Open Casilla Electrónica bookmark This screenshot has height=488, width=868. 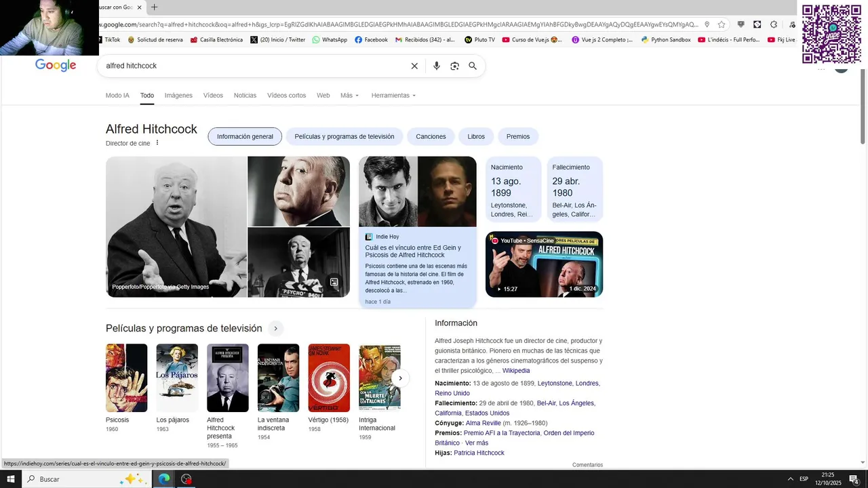coord(216,40)
